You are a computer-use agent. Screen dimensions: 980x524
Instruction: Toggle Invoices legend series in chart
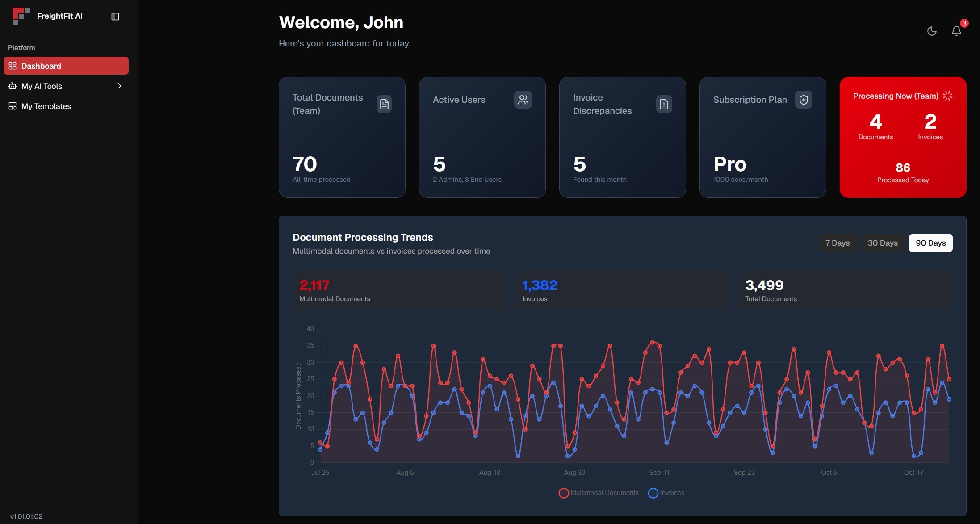666,493
